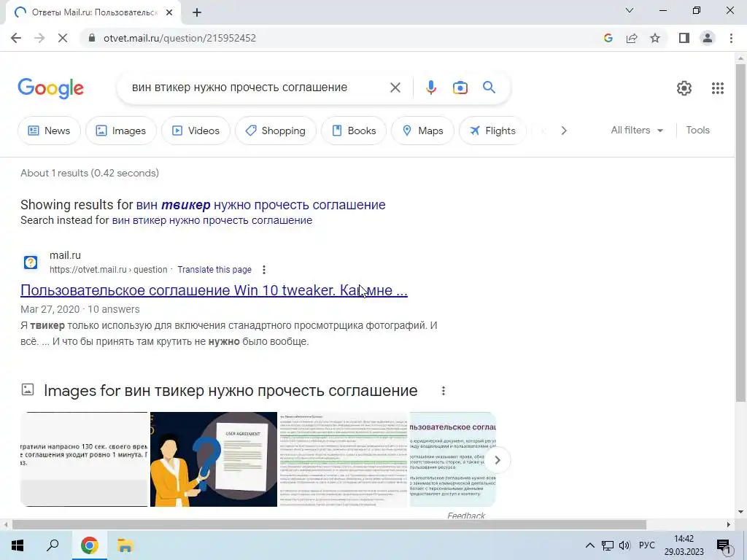Switch to Books results
This screenshot has width=747, height=560.
pos(354,131)
